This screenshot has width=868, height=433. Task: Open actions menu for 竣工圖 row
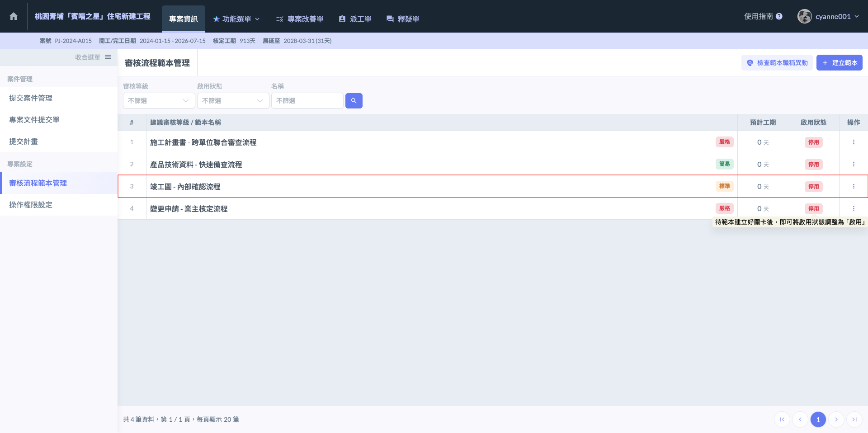click(x=854, y=186)
